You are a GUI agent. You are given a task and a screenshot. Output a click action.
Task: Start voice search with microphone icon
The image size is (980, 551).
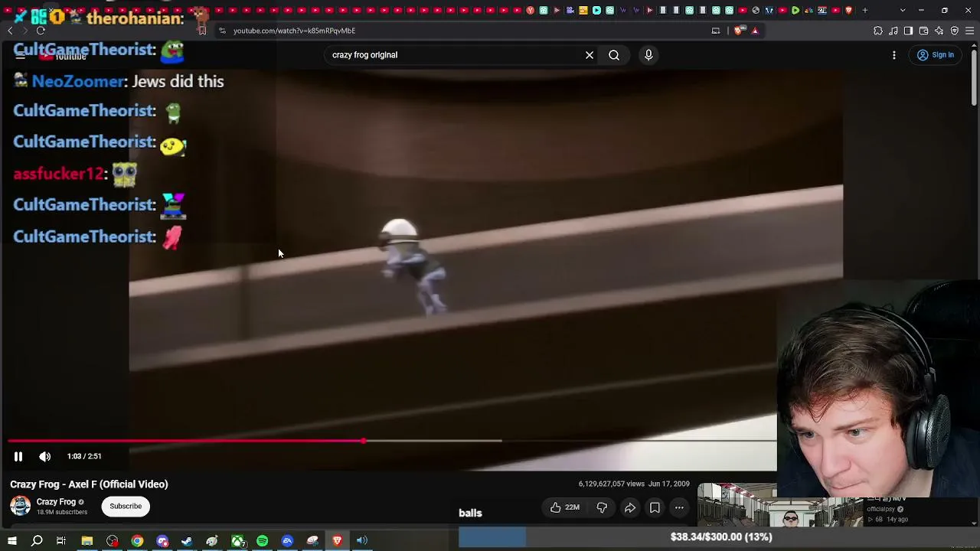point(648,55)
